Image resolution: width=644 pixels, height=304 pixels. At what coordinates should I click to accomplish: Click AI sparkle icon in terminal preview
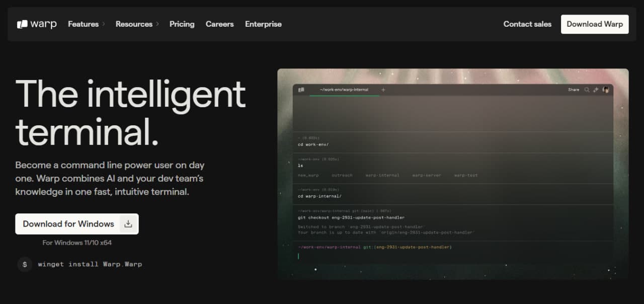tap(596, 90)
